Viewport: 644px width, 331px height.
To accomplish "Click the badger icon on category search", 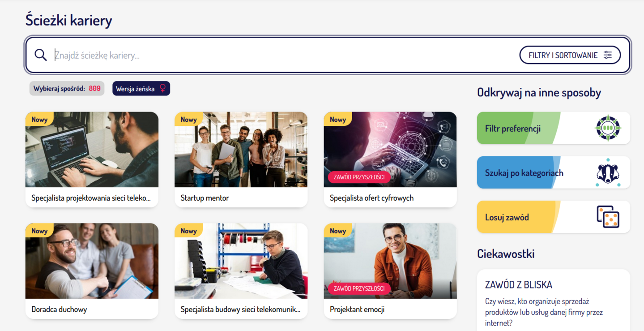I will pos(608,173).
